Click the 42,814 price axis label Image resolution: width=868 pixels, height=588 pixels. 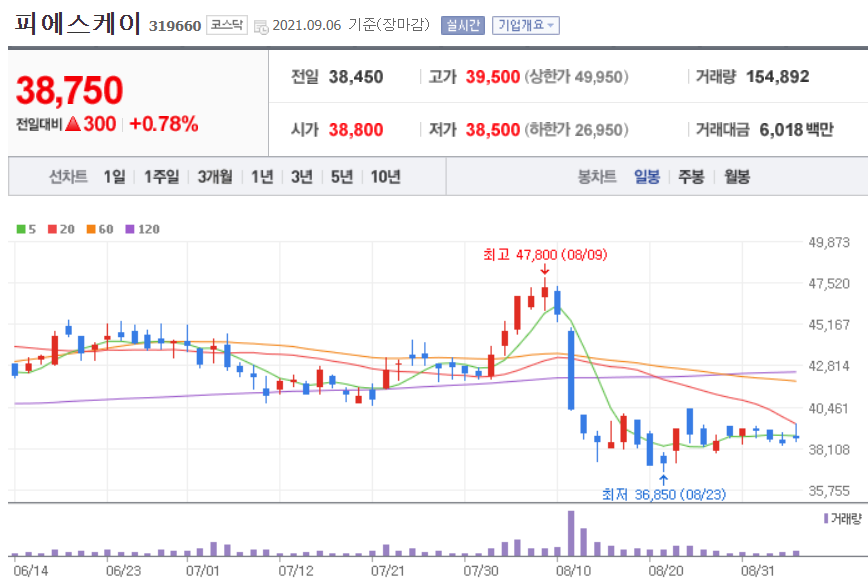829,366
